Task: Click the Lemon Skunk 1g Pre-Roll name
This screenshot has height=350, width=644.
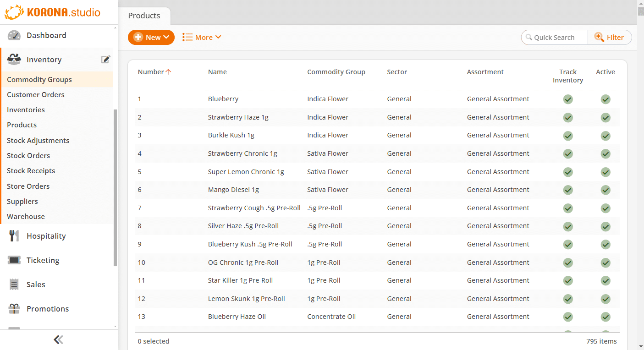Action: [x=246, y=299]
